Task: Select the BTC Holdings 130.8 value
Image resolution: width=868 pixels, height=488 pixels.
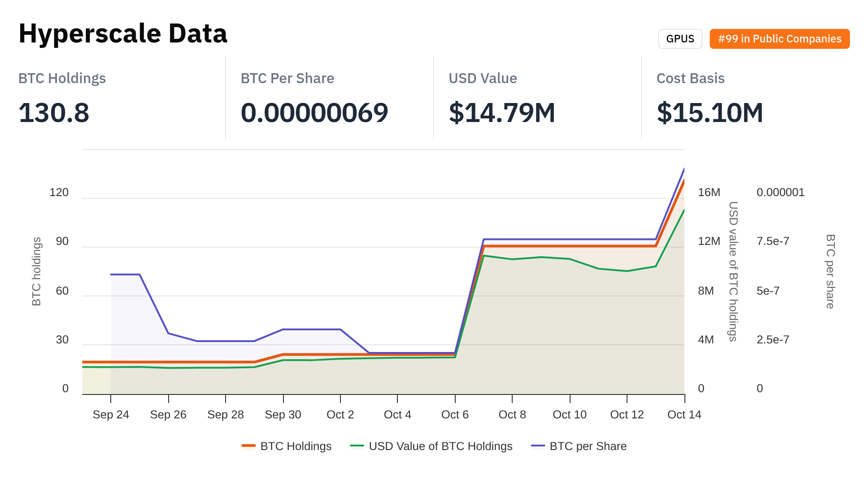Action: coord(54,113)
